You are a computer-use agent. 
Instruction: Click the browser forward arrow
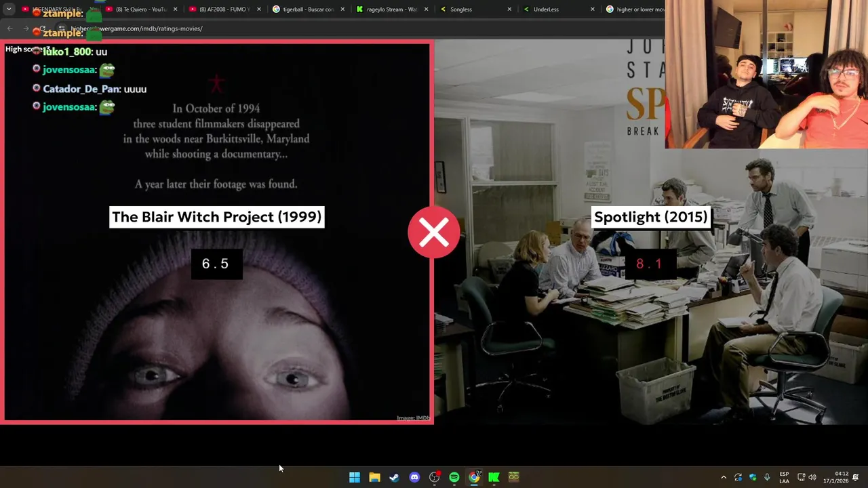point(26,28)
